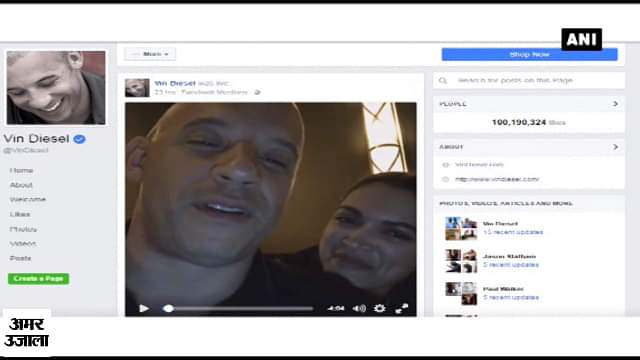This screenshot has height=360, width=640.
Task: Open the post author's small avatar
Action: coord(137,88)
